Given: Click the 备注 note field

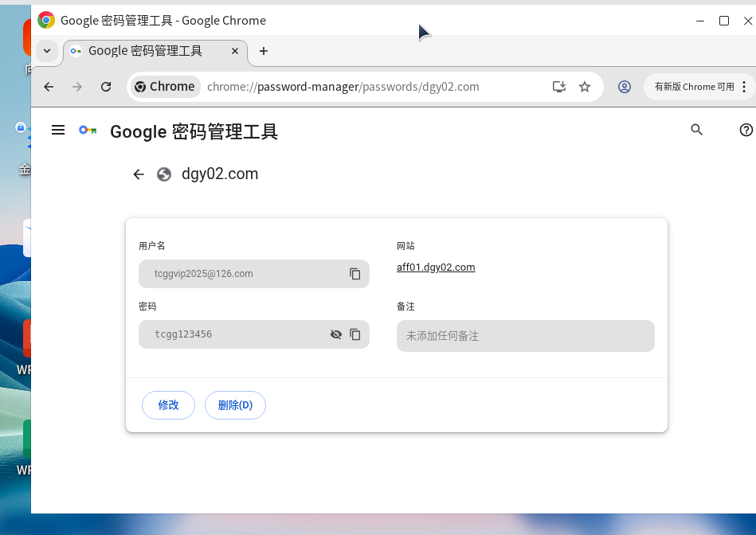Looking at the screenshot, I should [525, 336].
